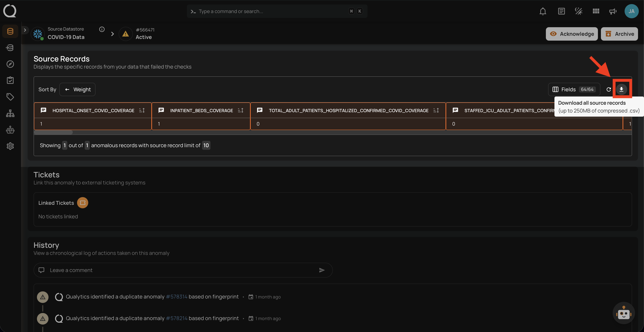Image resolution: width=644 pixels, height=332 pixels.
Task: Click the horizontal scrollbar of source records
Action: (53, 132)
